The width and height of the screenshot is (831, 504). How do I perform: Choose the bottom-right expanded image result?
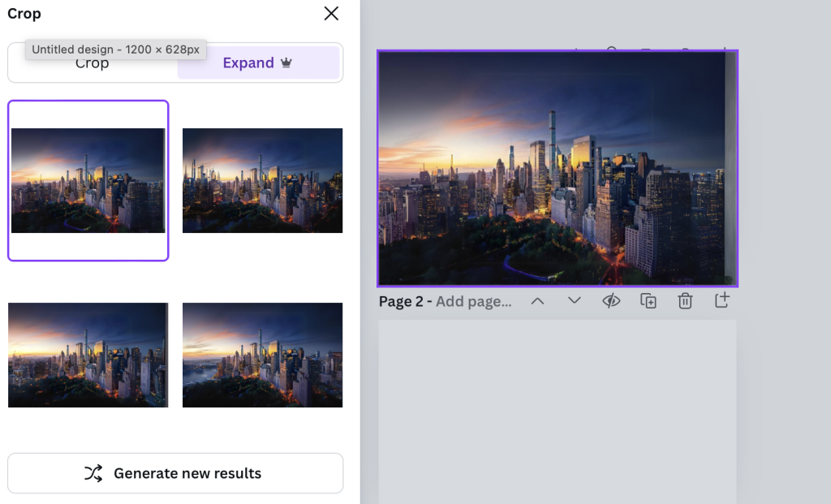[x=262, y=355]
